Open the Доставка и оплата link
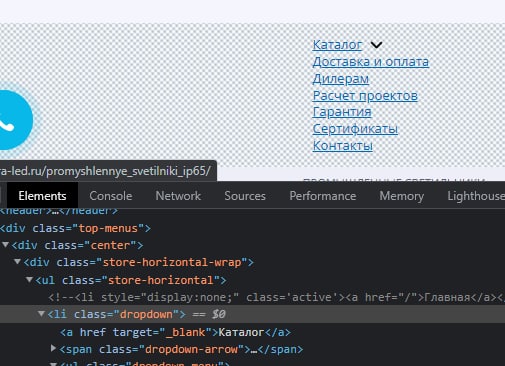Screen dimensions: 505x366 pos(371,61)
